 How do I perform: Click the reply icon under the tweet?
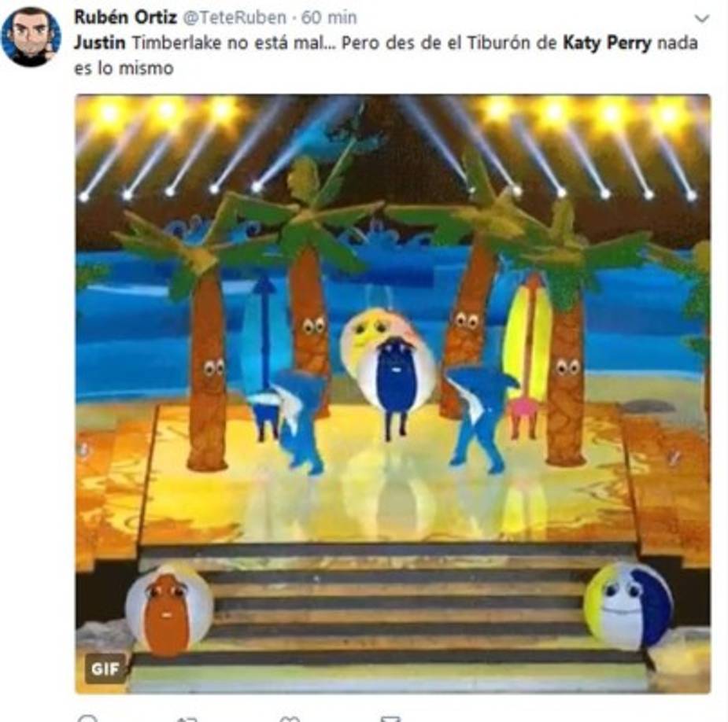[x=89, y=718]
